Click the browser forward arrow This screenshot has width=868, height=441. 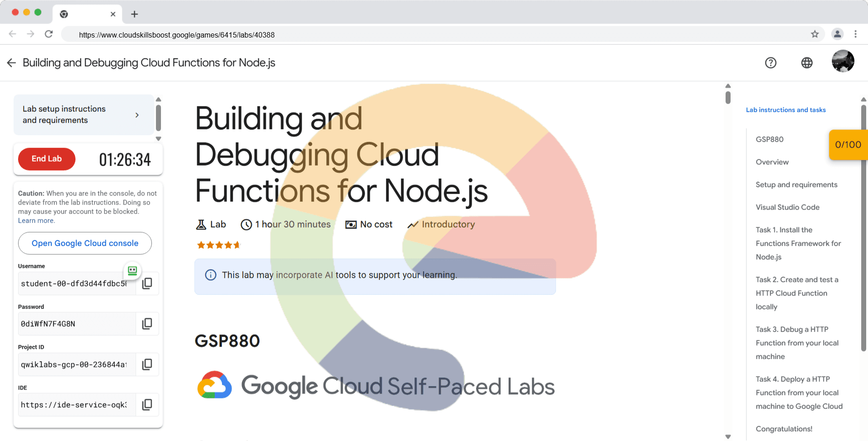click(31, 34)
